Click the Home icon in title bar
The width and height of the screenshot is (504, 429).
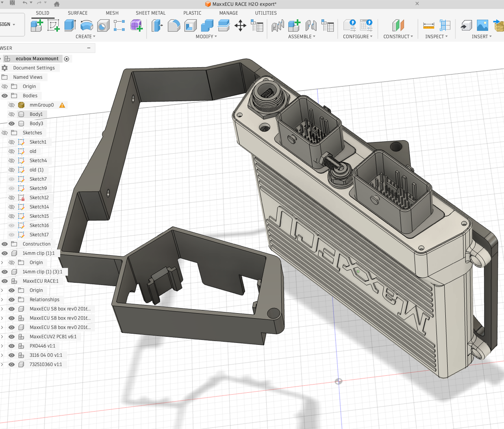pyautogui.click(x=57, y=4)
